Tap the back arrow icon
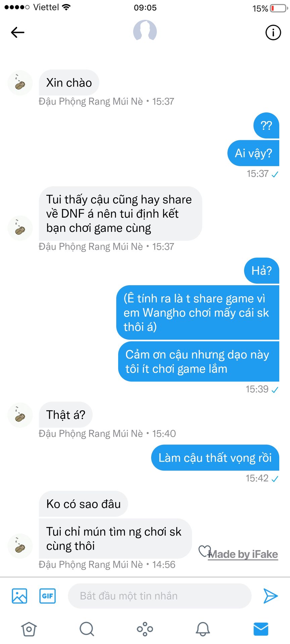 pyautogui.click(x=18, y=33)
